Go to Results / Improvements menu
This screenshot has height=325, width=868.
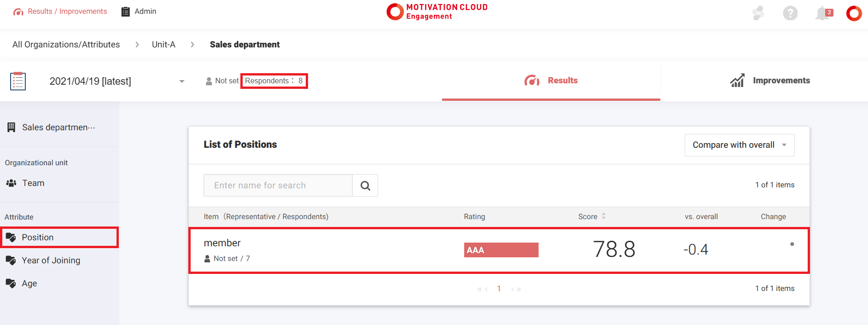click(60, 12)
